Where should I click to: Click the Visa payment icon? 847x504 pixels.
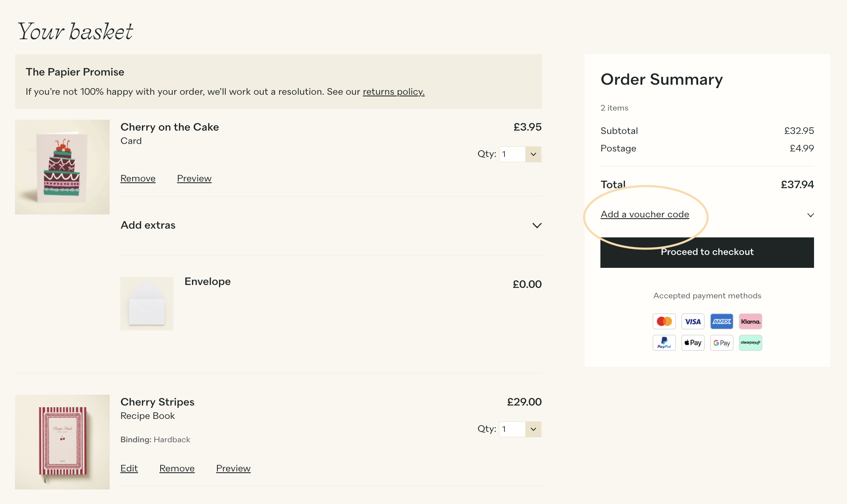pos(693,321)
